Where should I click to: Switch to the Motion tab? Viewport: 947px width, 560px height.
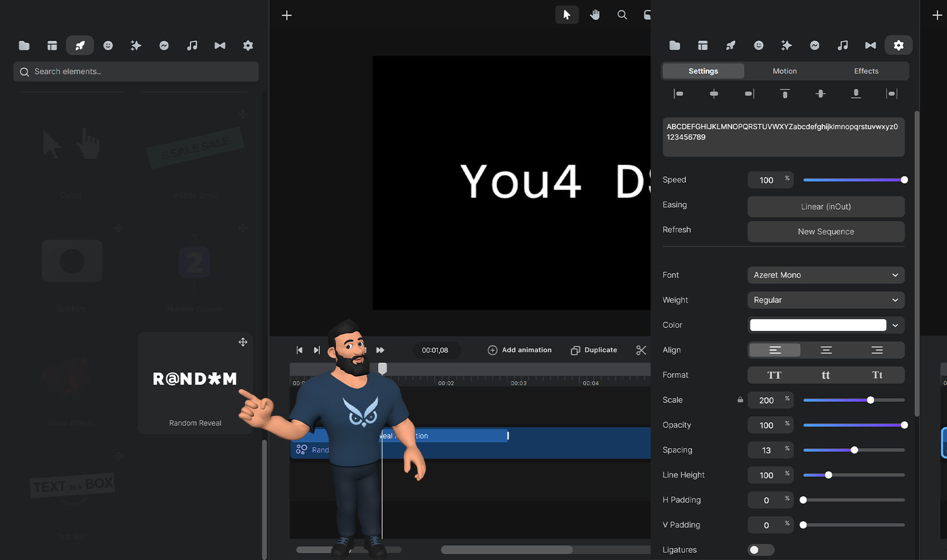(784, 71)
